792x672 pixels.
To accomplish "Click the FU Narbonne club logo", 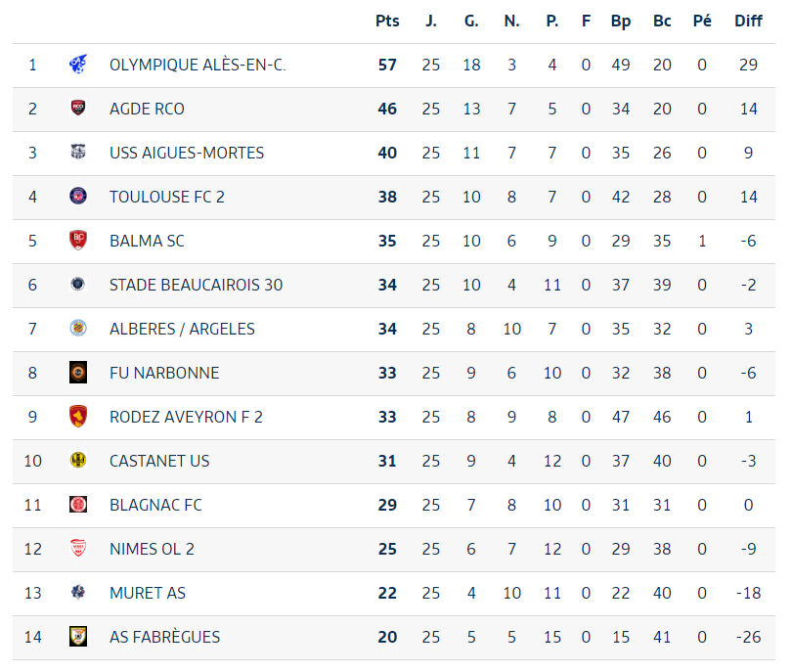I will pos(78,373).
